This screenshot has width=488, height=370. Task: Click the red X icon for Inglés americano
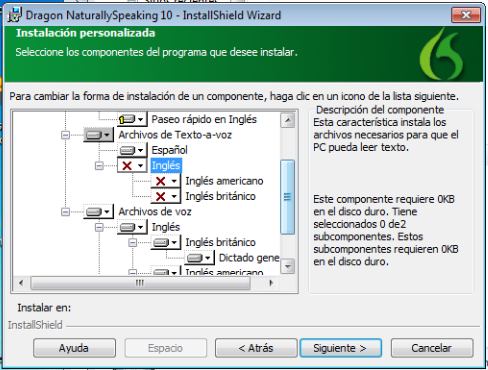166,181
